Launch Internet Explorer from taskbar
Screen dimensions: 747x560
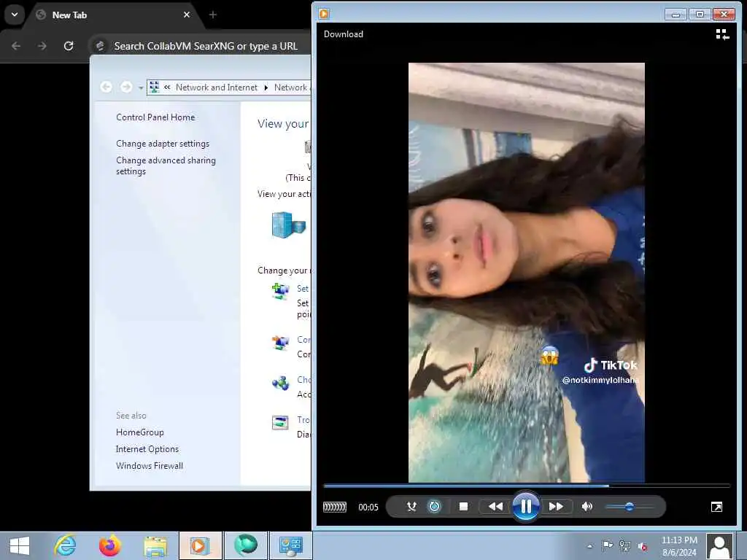[65, 545]
